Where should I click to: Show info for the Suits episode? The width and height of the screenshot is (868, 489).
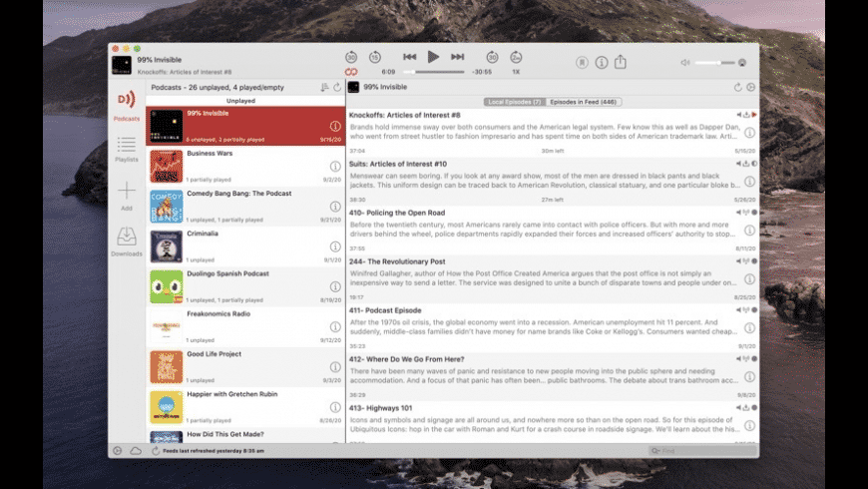click(x=749, y=182)
